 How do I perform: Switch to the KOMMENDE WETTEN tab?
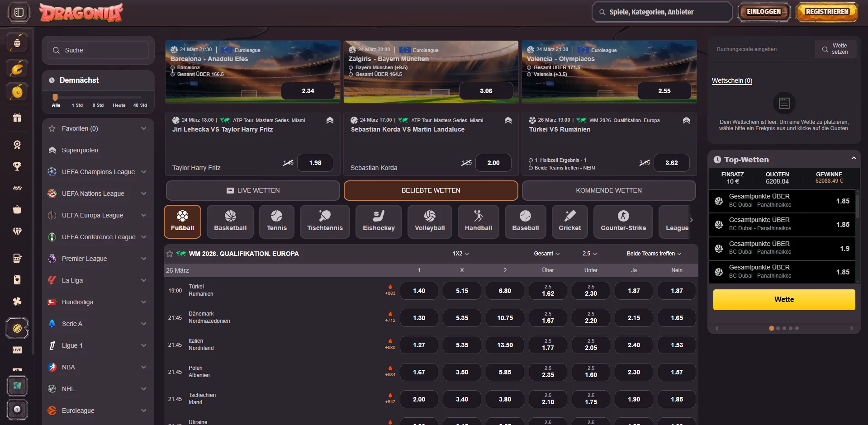tap(609, 190)
